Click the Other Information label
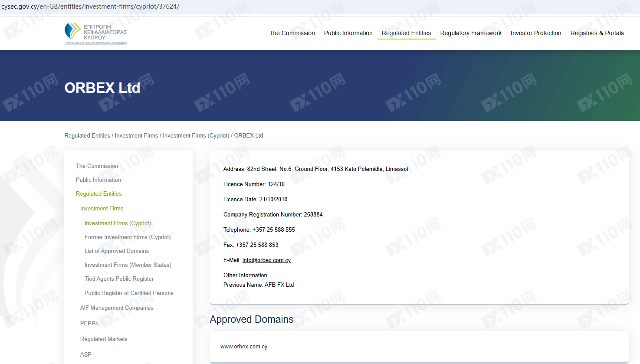The height and width of the screenshot is (364, 640). [x=246, y=275]
